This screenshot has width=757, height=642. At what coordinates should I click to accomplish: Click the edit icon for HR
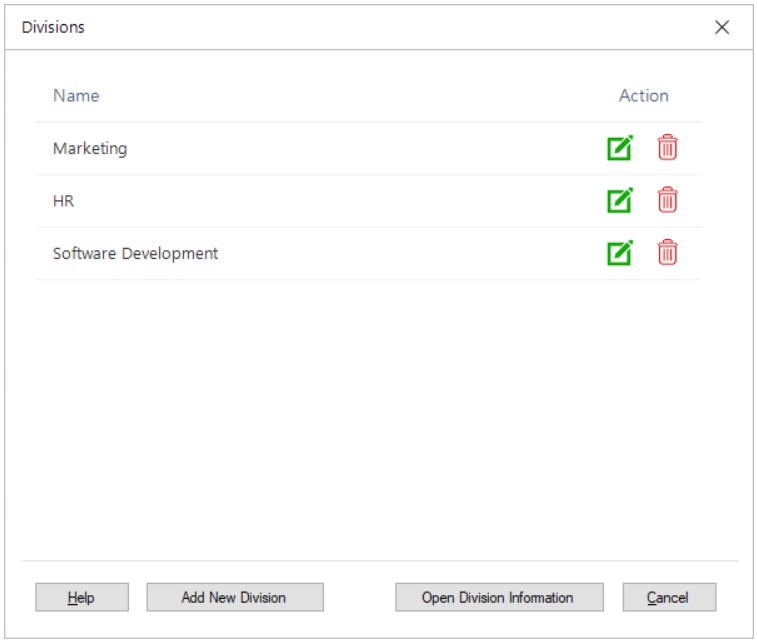click(620, 201)
